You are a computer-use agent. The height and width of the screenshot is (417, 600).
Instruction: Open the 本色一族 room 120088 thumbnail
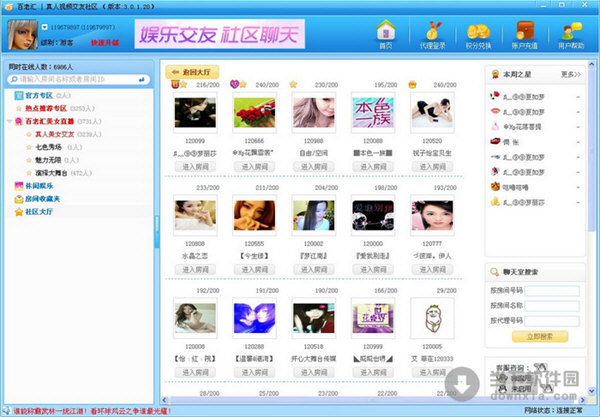pyautogui.click(x=373, y=112)
